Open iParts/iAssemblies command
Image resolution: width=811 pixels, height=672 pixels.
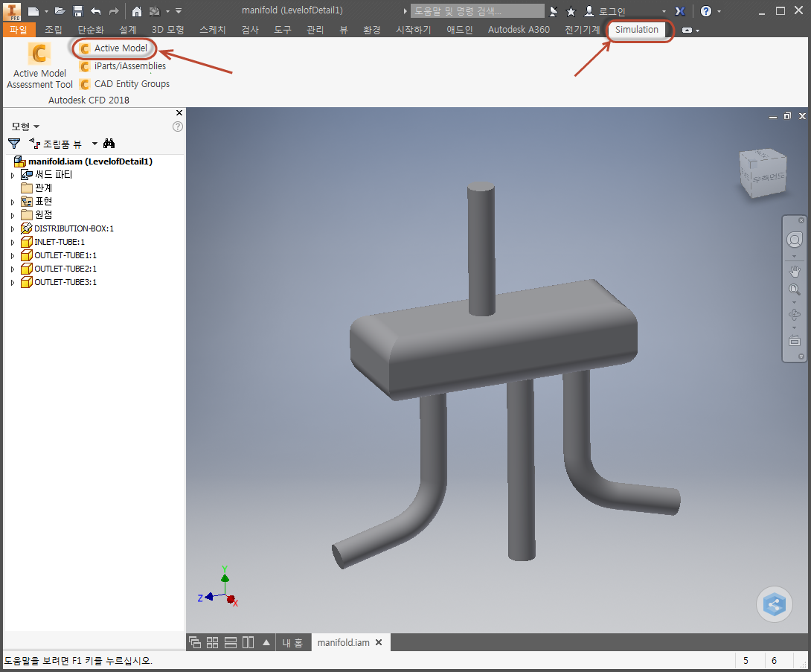pyautogui.click(x=123, y=66)
